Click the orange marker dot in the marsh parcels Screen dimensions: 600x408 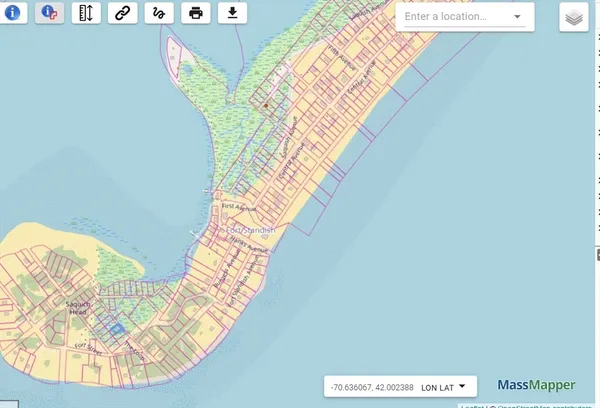tap(266, 106)
